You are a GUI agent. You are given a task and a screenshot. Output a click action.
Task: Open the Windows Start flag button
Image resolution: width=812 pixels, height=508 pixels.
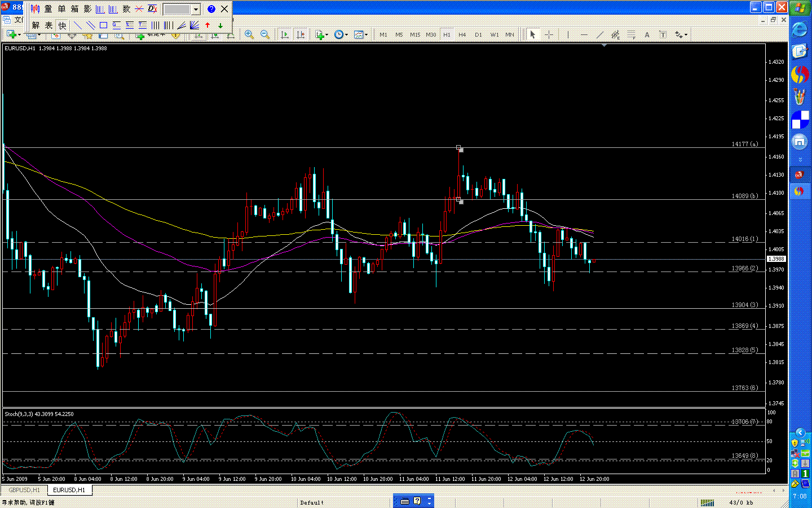click(800, 8)
